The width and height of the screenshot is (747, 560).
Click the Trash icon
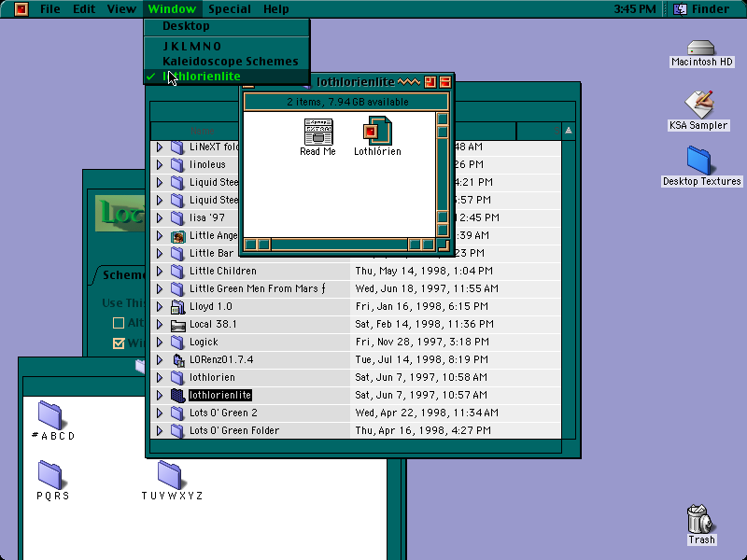click(699, 519)
